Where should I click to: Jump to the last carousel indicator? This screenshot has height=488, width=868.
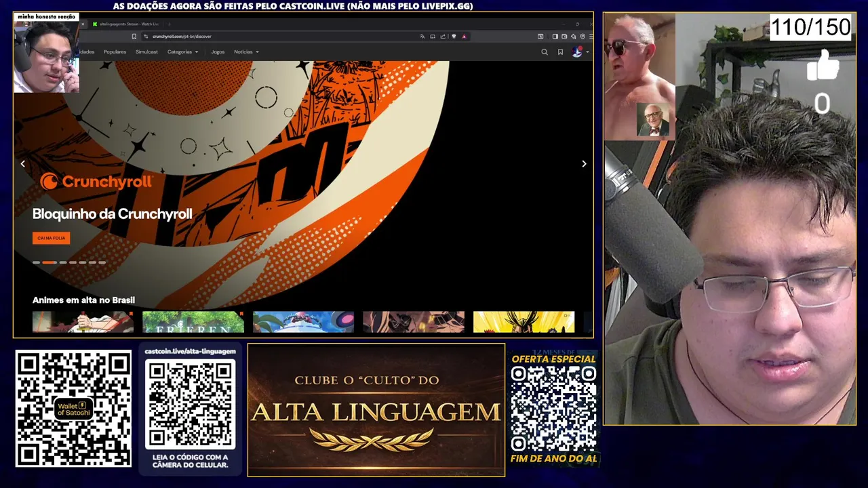pyautogui.click(x=102, y=262)
